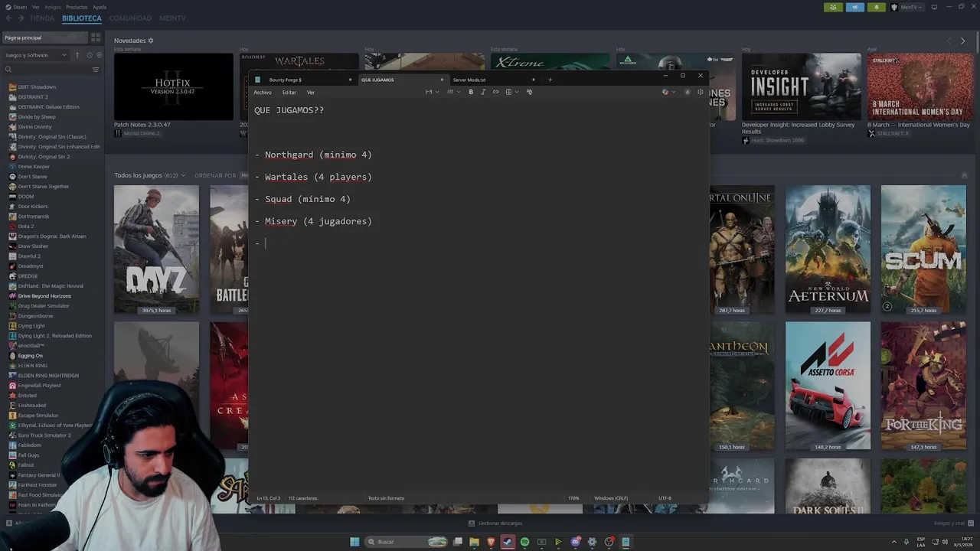Select Dota 2 in the game list

point(26,227)
